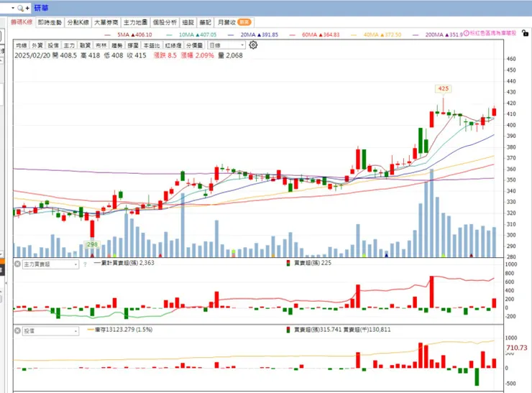This screenshot has height=393, width=532.
Task: Open the 大戶券商 tab
Action: coord(106,22)
